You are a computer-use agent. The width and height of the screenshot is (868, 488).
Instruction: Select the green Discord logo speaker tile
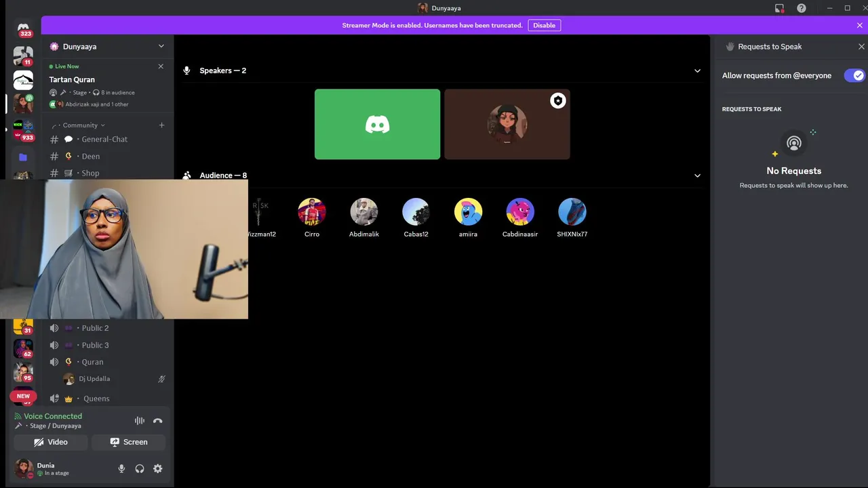(x=377, y=124)
